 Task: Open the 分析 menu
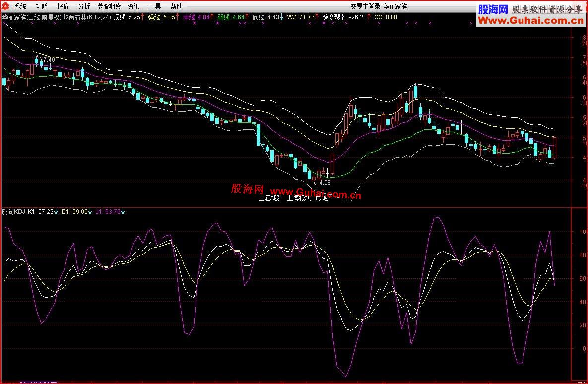point(84,6)
